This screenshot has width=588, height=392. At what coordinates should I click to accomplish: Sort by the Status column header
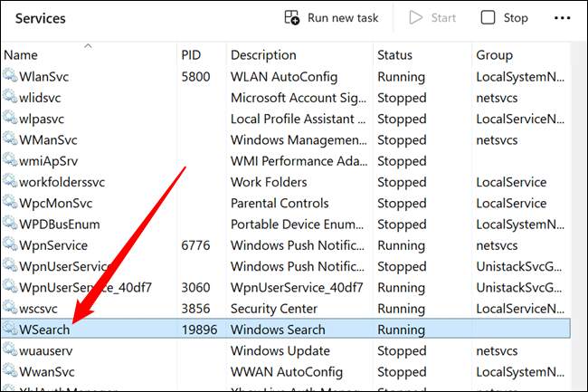(394, 55)
